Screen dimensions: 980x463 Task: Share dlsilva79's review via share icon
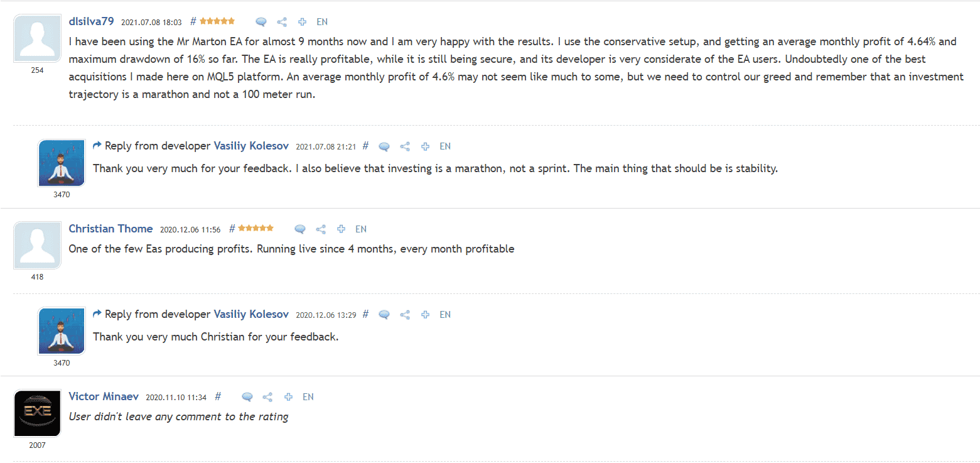click(x=282, y=22)
